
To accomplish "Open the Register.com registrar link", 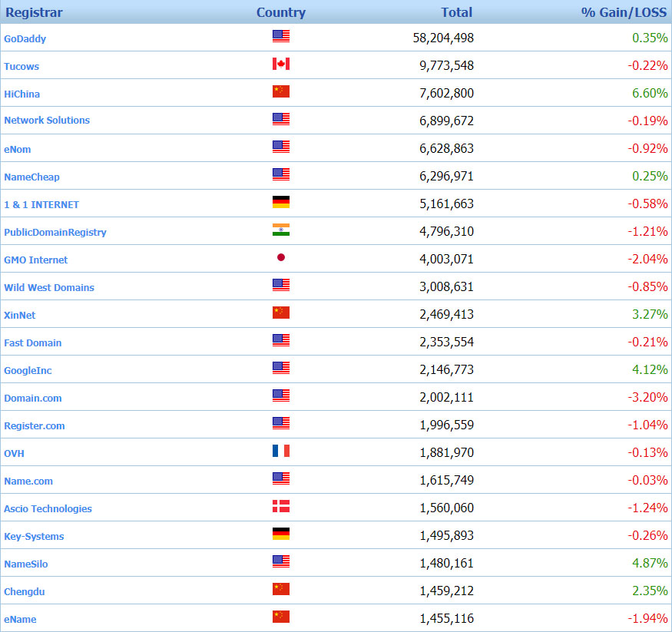I will 34,425.
